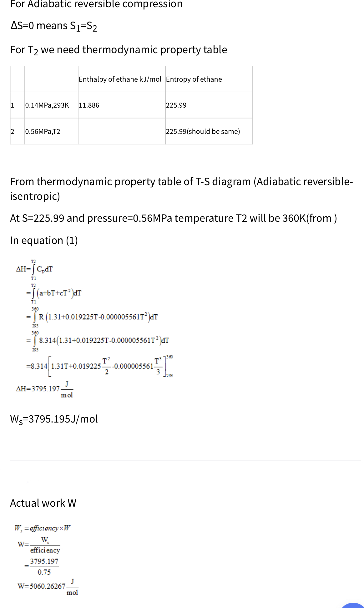Click the blue floating button at bottom-right

coord(353,605)
